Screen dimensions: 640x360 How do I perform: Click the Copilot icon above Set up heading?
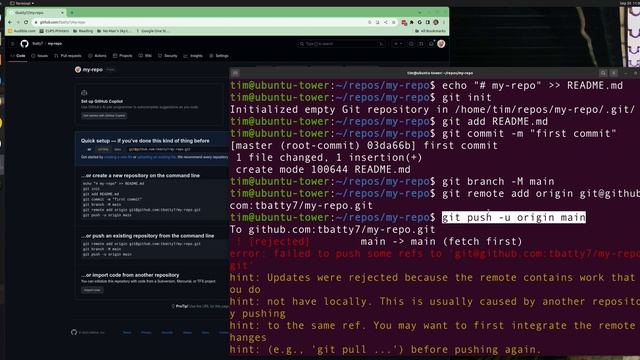click(x=84, y=93)
